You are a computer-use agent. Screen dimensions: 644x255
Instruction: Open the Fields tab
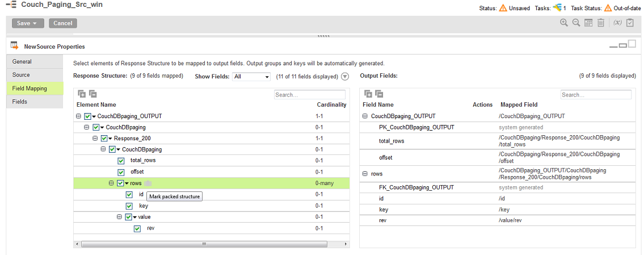pos(35,102)
